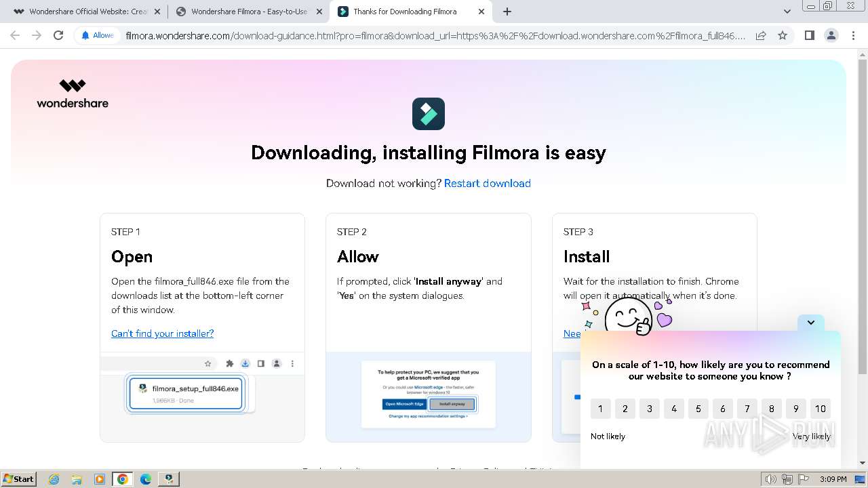Rate 7 on the survey
868x488 pixels.
[x=747, y=409]
